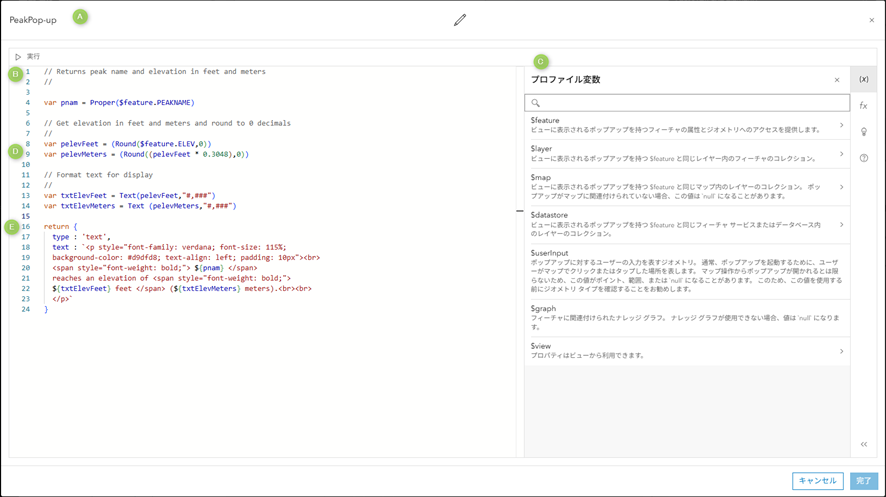Run the expression with 実行 button
The image size is (886, 497).
click(28, 56)
